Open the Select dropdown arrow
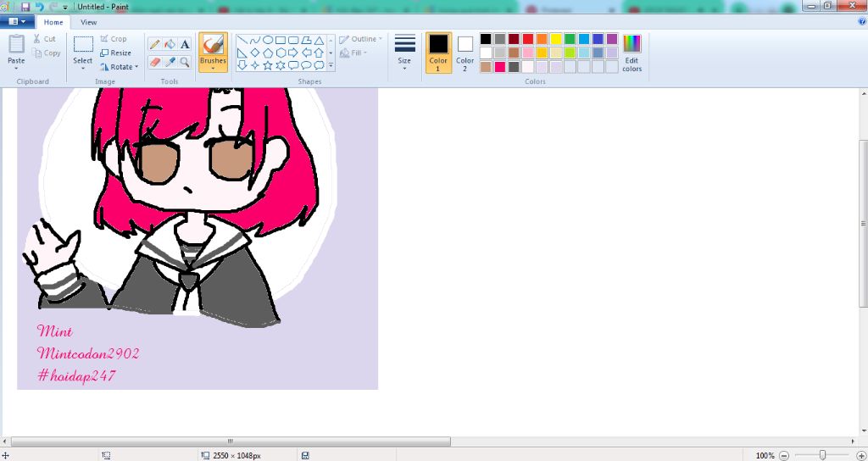 pos(83,68)
